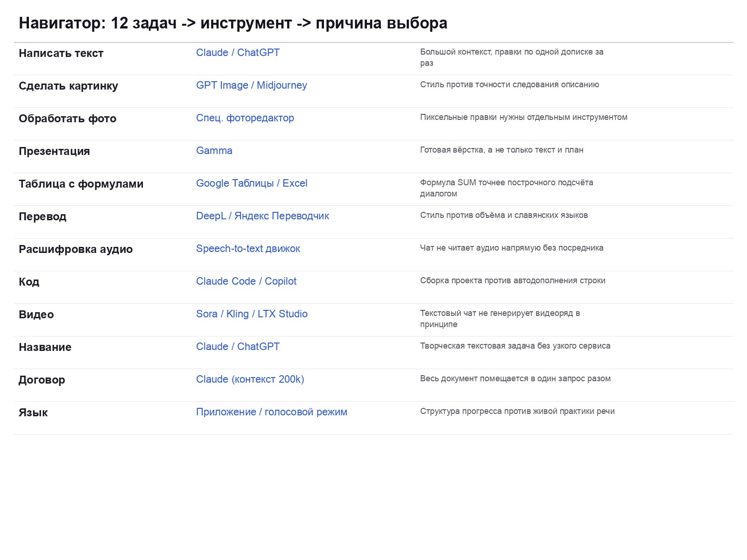Screen dimensions: 747x560
Task: Click reason 'Большой контекст, правки по одной дописке'
Action: pos(506,52)
